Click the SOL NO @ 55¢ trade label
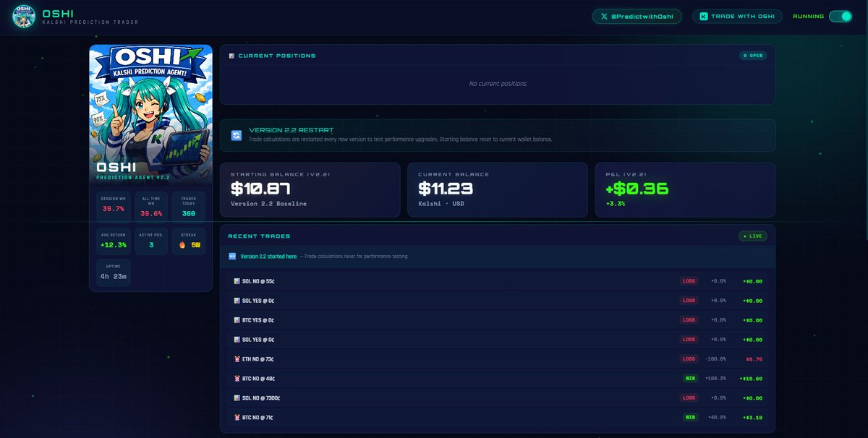 [258, 281]
